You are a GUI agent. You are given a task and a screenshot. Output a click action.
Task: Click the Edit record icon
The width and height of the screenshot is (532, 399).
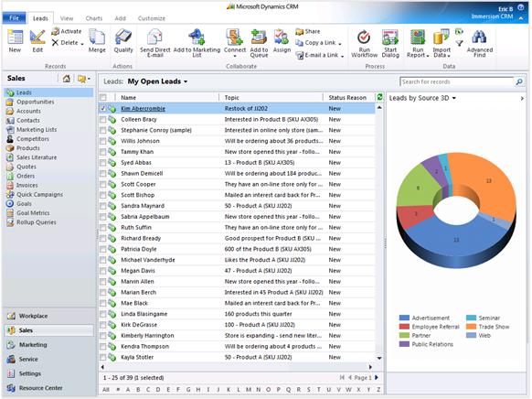(37, 37)
